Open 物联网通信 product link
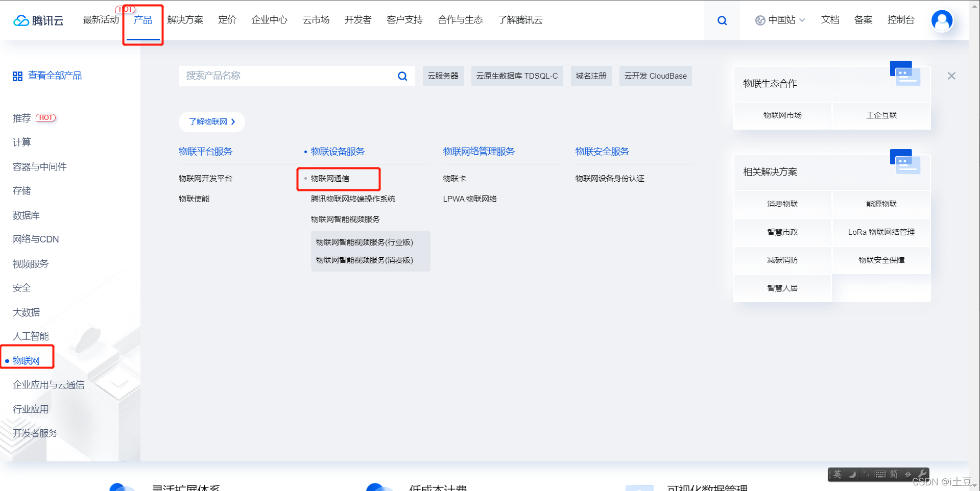The image size is (980, 491). pyautogui.click(x=330, y=179)
